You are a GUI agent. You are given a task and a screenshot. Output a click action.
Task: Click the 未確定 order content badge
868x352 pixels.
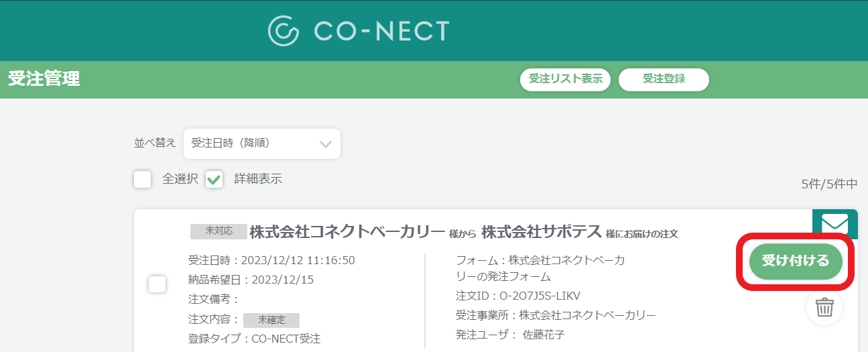pyautogui.click(x=271, y=320)
